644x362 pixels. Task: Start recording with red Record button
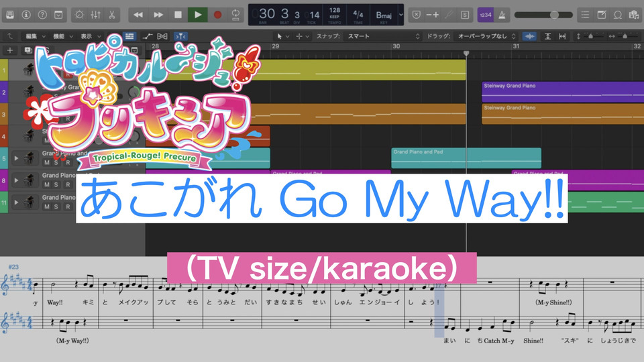click(x=217, y=15)
